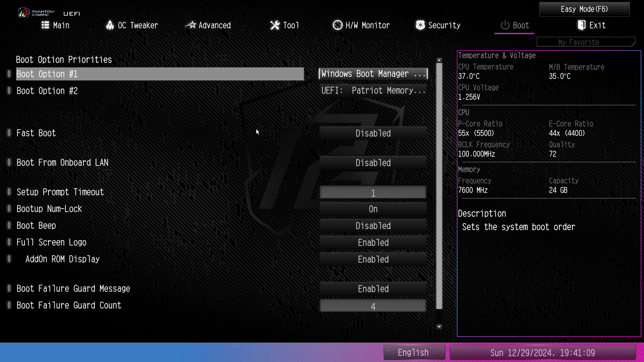Viewport: 644px width, 362px height.
Task: Click the Setup Prompt Timeout value field
Action: click(x=373, y=193)
